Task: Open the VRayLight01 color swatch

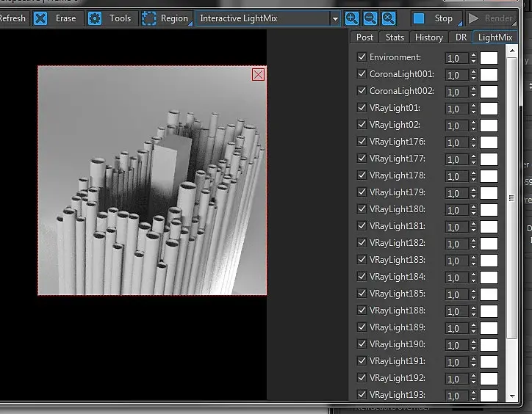Action: [489, 109]
